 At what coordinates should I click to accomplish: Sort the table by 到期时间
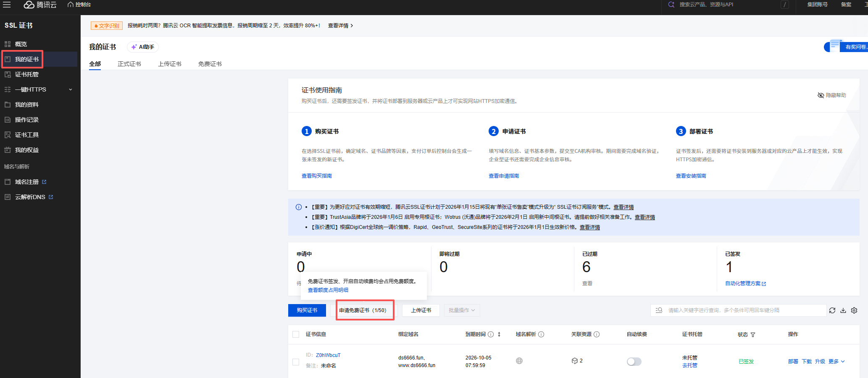499,334
